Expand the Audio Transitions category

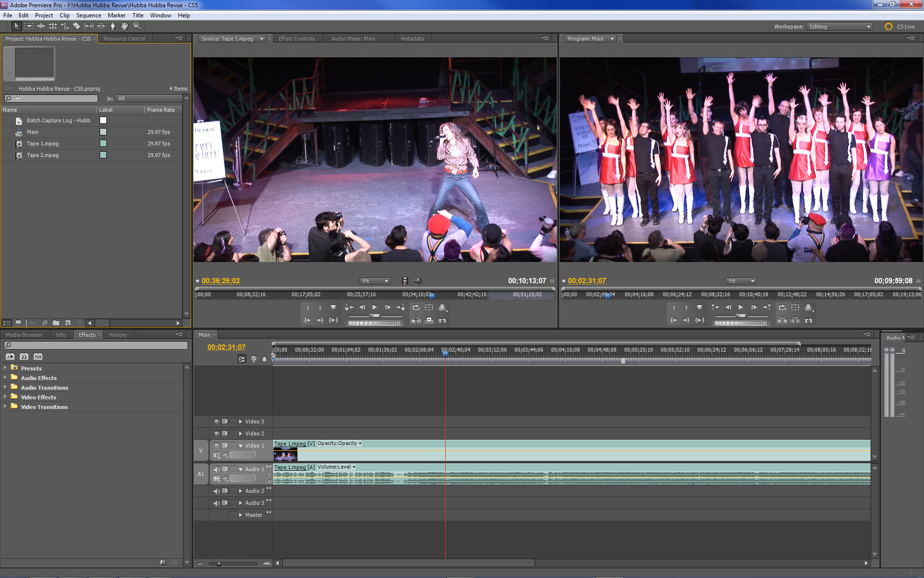(6, 388)
